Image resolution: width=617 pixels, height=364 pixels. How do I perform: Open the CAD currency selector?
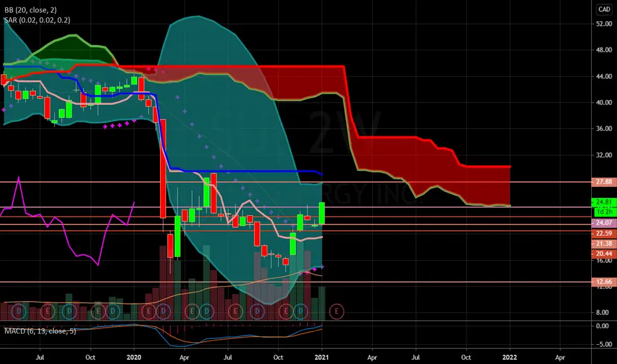pos(604,9)
